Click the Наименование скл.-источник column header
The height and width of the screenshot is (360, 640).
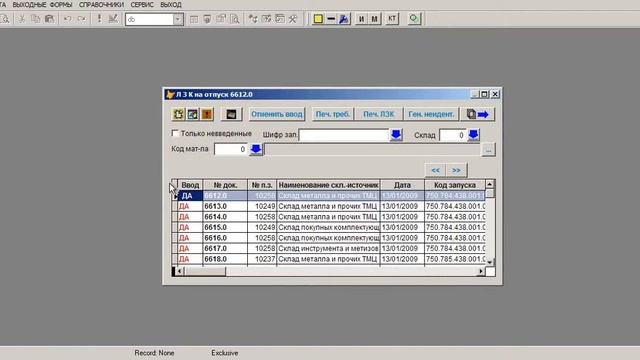[x=328, y=185]
